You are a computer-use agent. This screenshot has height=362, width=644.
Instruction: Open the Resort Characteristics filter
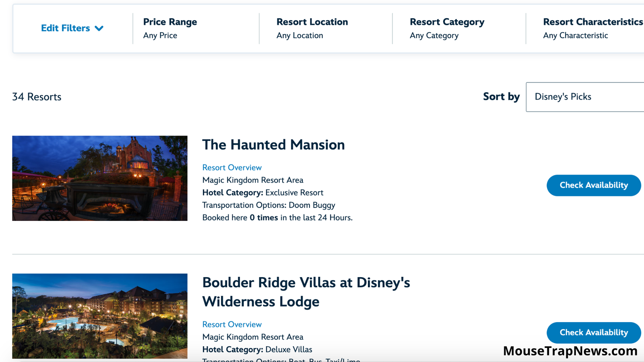593,28
